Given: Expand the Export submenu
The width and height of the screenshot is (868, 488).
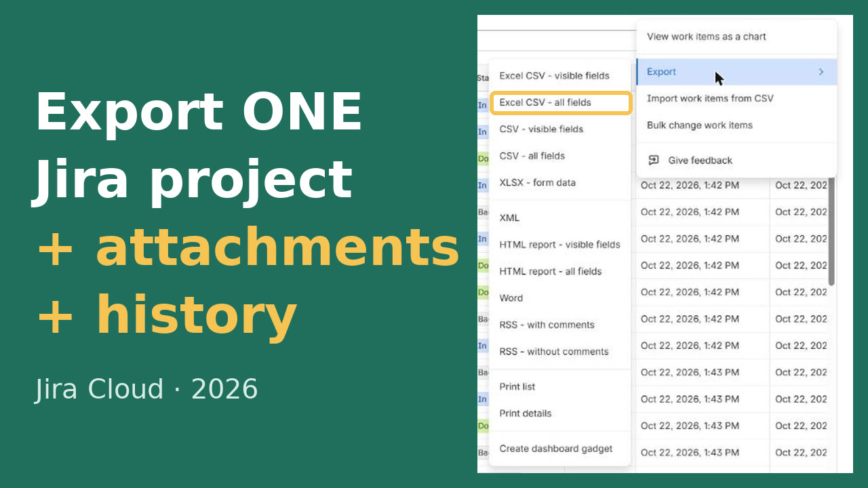Looking at the screenshot, I should pyautogui.click(x=736, y=72).
